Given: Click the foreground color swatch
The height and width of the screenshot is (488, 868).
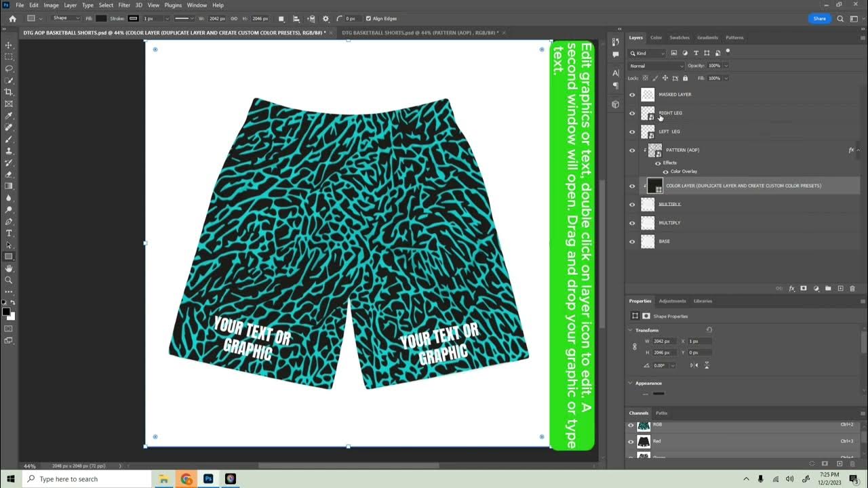Looking at the screenshot, I should [6, 312].
